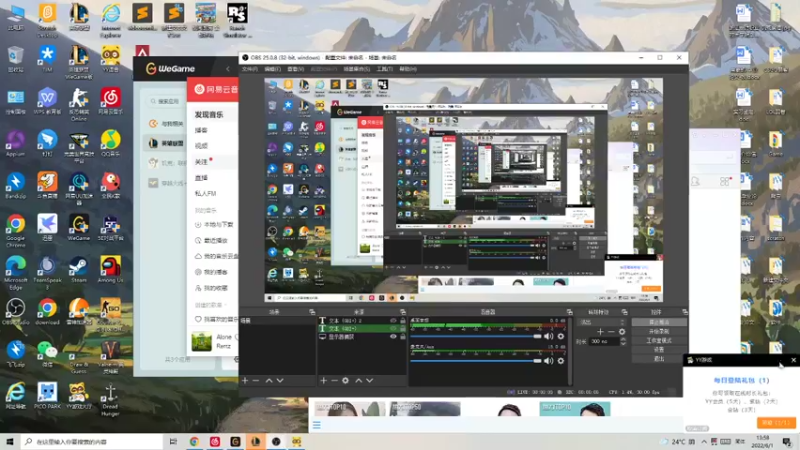Move selected source up in OBS
The width and height of the screenshot is (800, 450).
(359, 381)
